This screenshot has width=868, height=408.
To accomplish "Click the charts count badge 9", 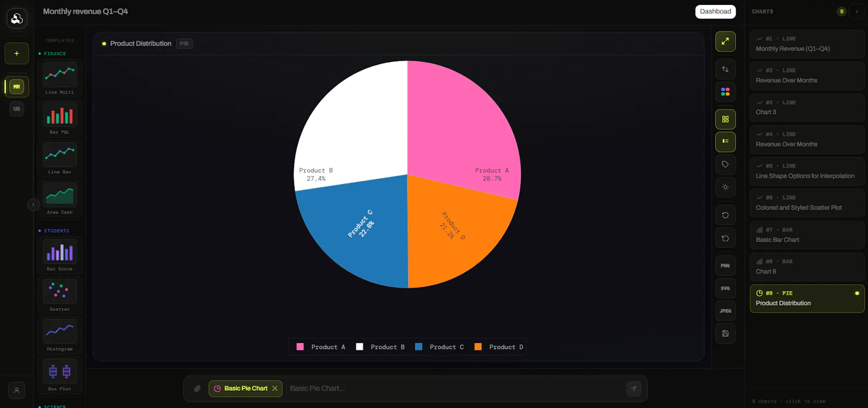I will 841,11.
